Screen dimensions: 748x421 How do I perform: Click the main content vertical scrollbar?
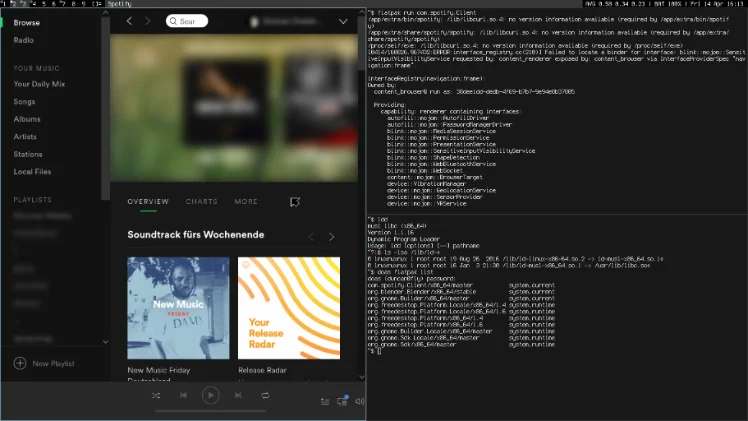click(x=361, y=43)
